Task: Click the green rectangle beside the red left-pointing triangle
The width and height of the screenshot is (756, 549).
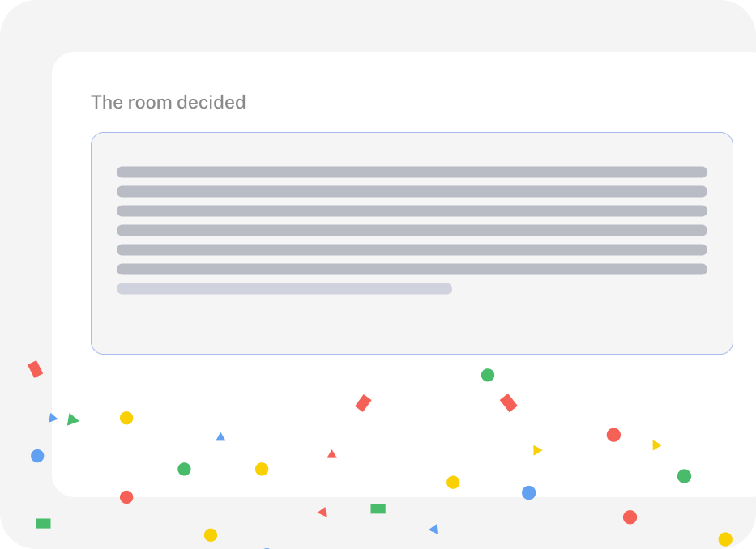Action: [378, 509]
